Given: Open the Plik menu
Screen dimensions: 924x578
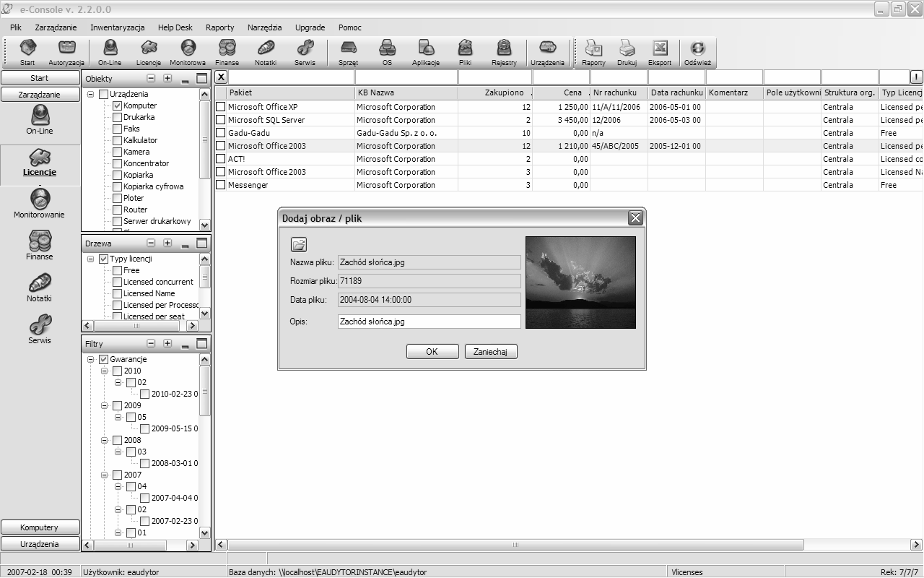Looking at the screenshot, I should tap(16, 27).
